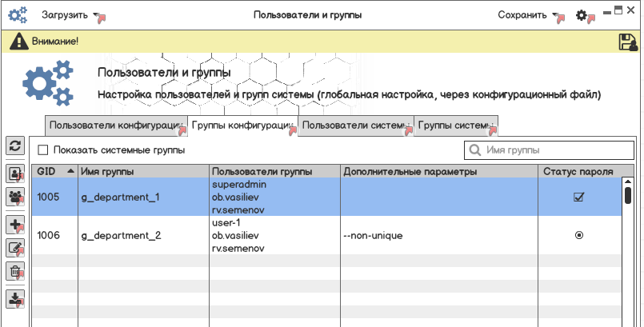Click the Имя группы search field

point(549,150)
